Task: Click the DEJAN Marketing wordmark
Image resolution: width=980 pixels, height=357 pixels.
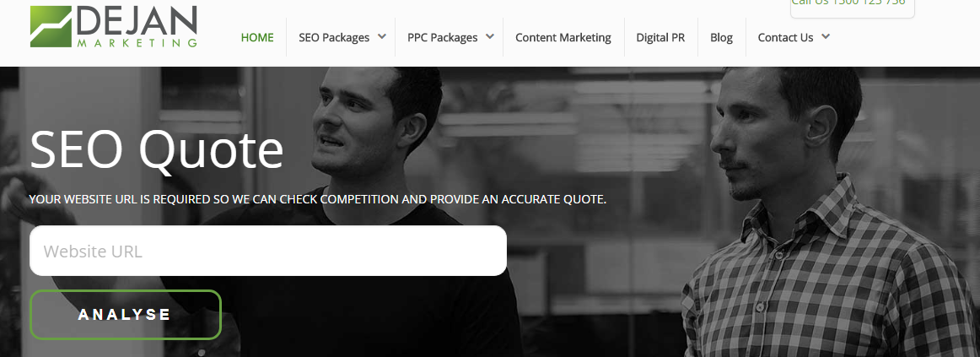Action: 137,27
